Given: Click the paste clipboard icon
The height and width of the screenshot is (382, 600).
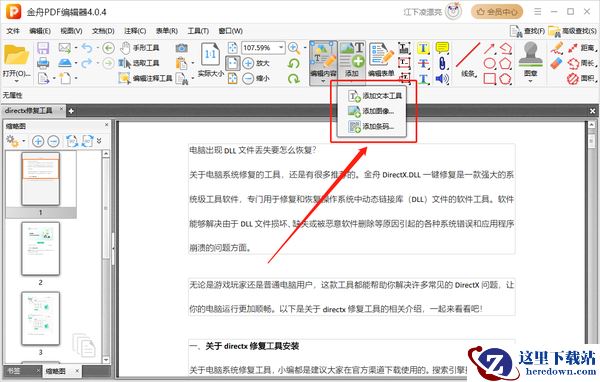Looking at the screenshot, I should pyautogui.click(x=181, y=63).
